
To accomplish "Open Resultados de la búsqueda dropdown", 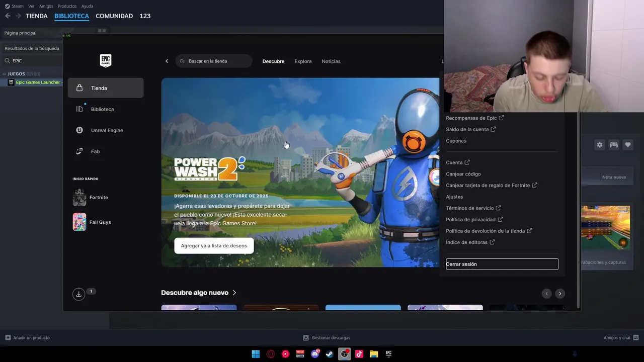I will (x=31, y=48).
